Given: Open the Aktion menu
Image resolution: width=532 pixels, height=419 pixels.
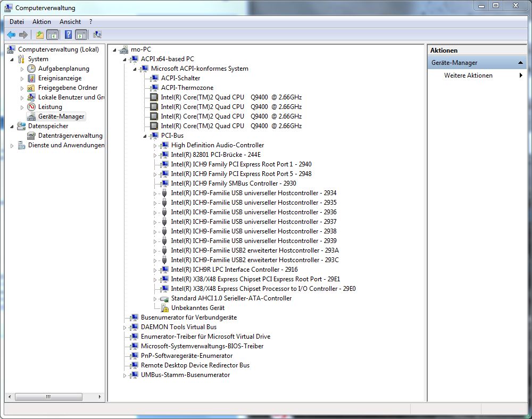Looking at the screenshot, I should 41,22.
